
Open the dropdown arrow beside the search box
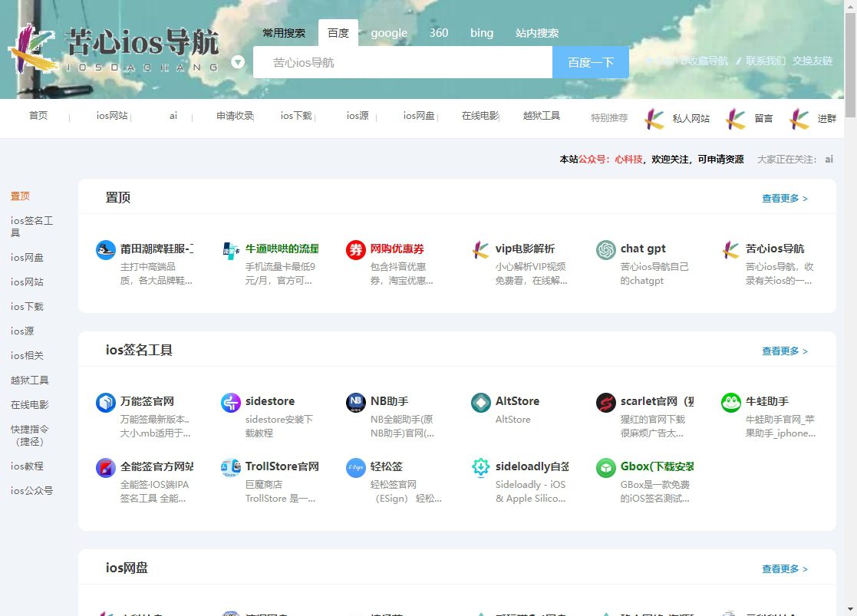tap(238, 62)
